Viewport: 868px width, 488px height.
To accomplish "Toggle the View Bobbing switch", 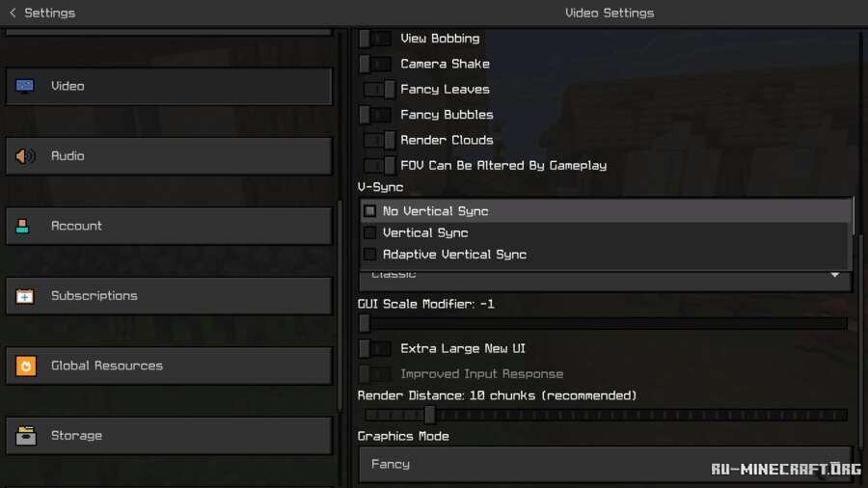I will click(x=376, y=39).
